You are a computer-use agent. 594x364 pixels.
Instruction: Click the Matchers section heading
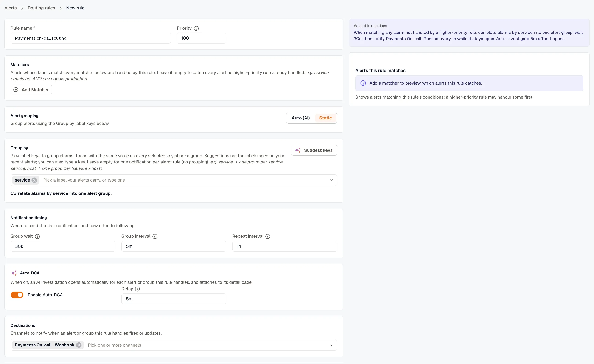[20, 64]
